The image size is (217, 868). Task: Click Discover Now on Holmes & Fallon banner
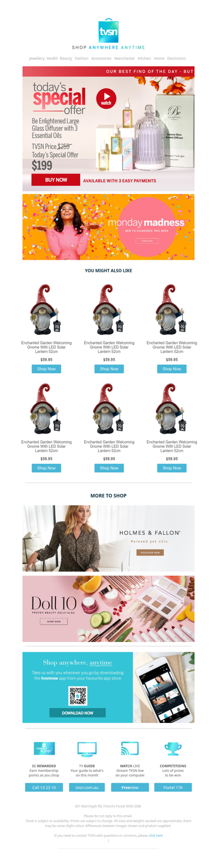click(x=150, y=552)
